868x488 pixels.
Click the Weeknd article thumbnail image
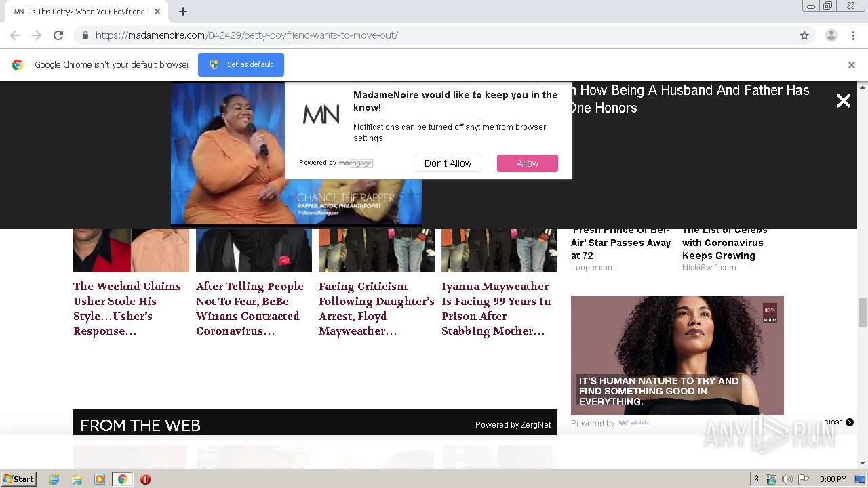click(131, 251)
